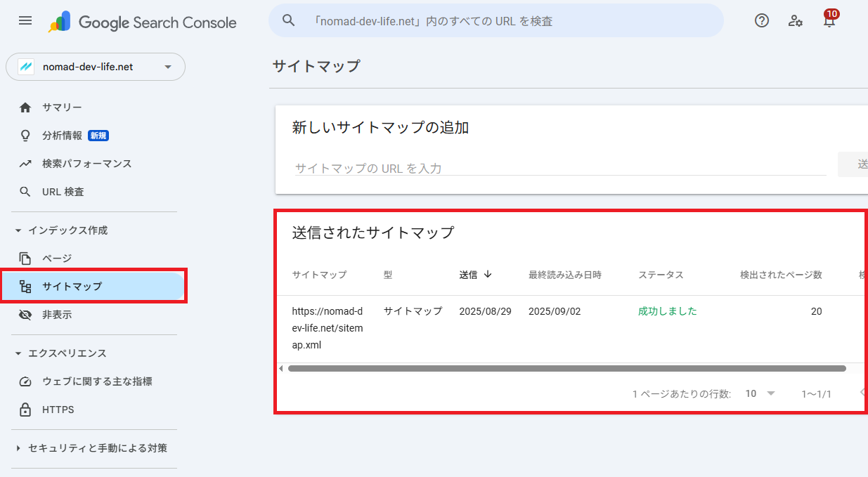Screen dimensions: 868x477
Task: Click the horizontal scrollbar under sitemap table
Action: (x=566, y=368)
